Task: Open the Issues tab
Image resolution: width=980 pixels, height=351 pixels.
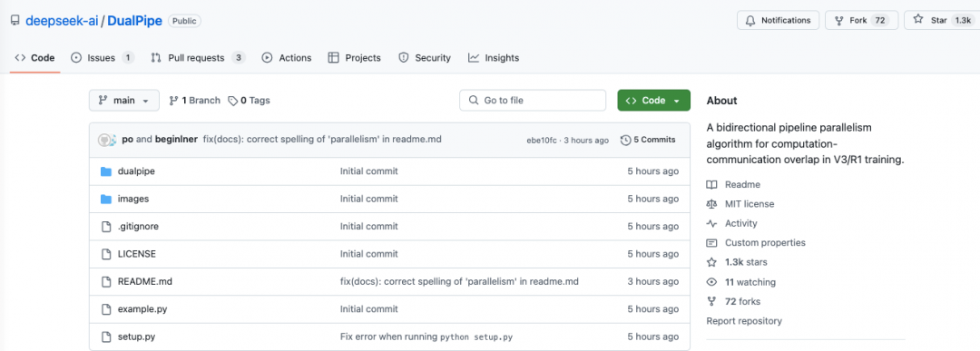Action: 103,57
